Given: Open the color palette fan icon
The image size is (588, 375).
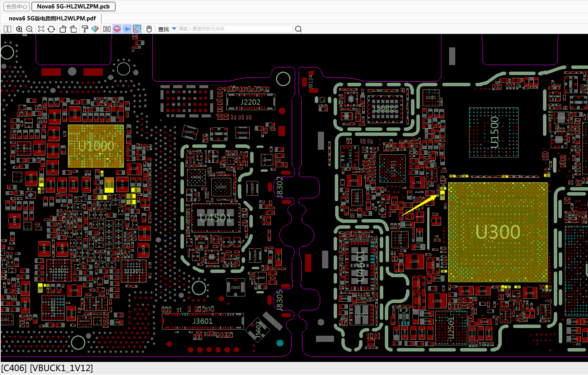Looking at the screenshot, I should tap(95, 29).
